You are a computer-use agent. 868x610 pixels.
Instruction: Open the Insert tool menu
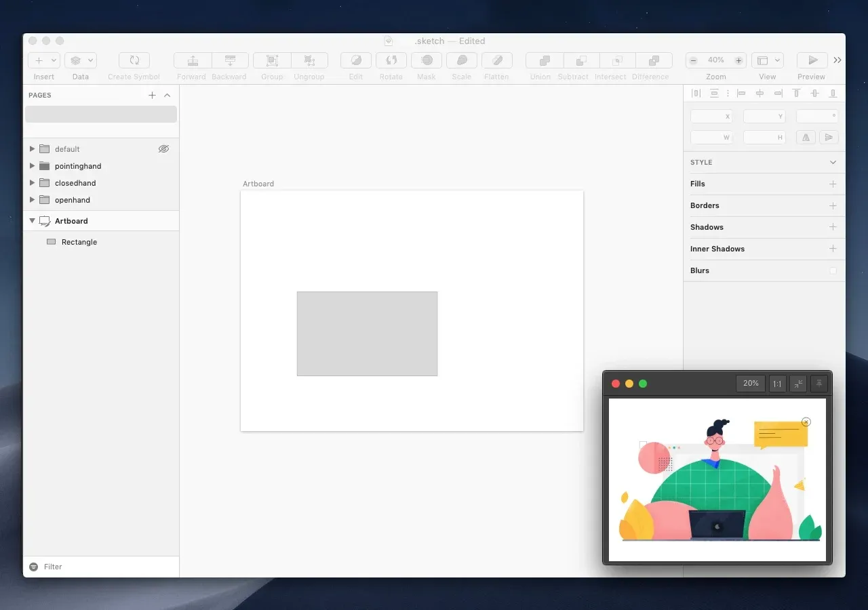pos(44,60)
